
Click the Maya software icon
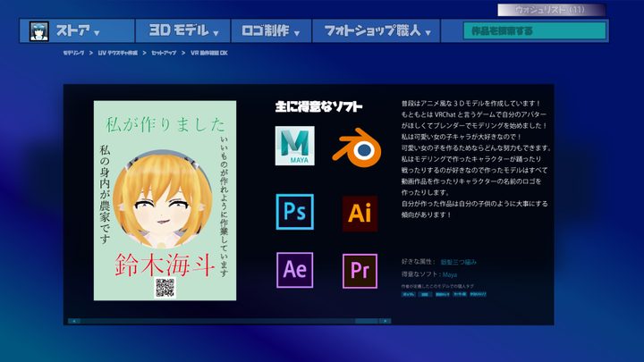pos(295,146)
